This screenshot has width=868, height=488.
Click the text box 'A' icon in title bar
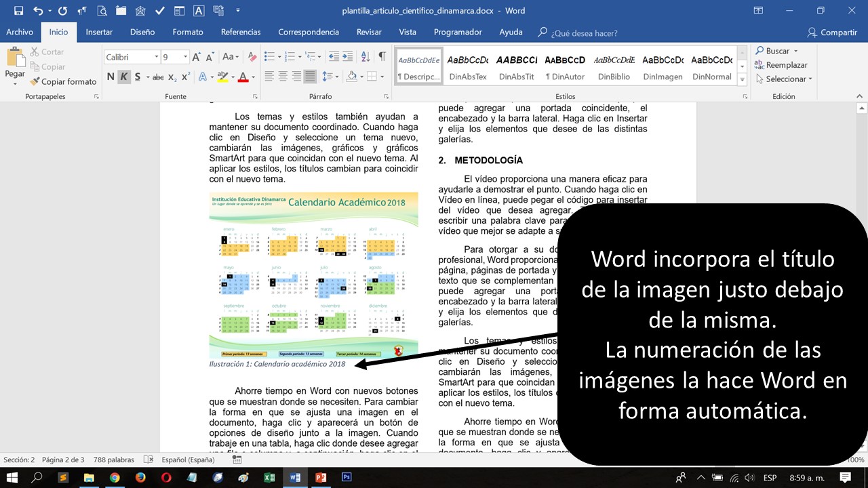[x=199, y=11]
